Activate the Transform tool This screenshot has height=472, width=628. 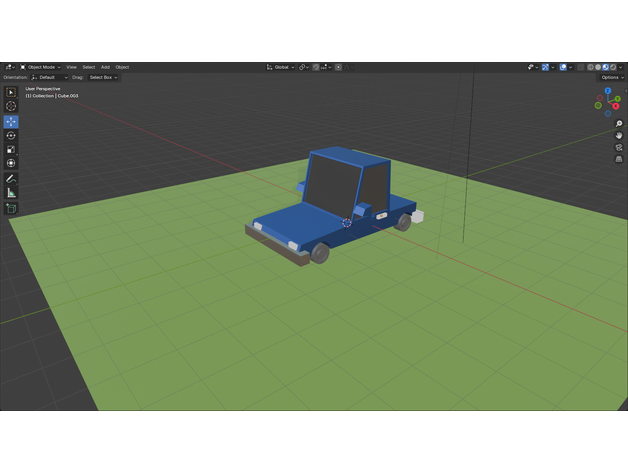pyautogui.click(x=11, y=163)
